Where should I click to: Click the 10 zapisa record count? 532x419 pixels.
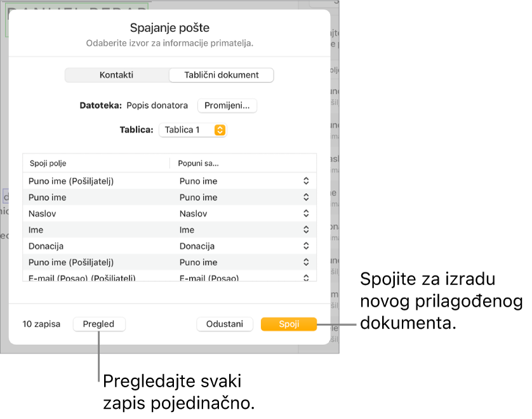[x=41, y=324]
